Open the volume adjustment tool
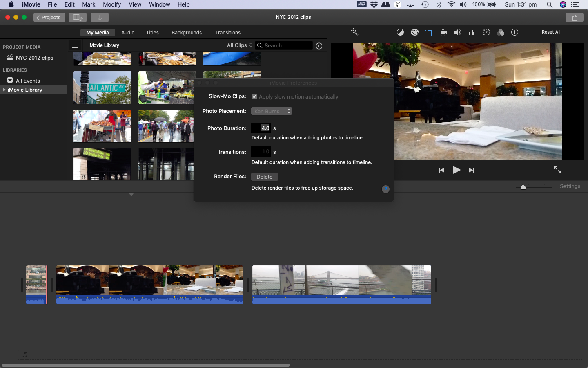Screen dimensions: 588x368 point(457,32)
